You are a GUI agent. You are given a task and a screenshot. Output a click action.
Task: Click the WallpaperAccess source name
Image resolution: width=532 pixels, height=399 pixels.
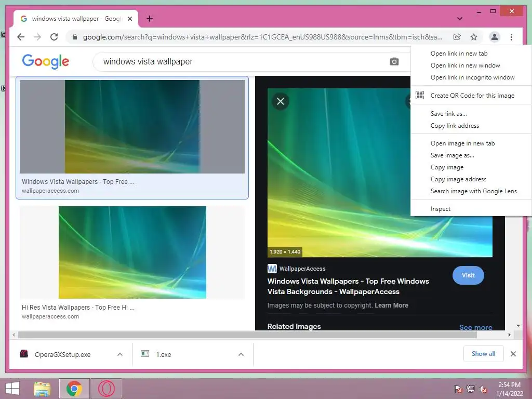302,269
